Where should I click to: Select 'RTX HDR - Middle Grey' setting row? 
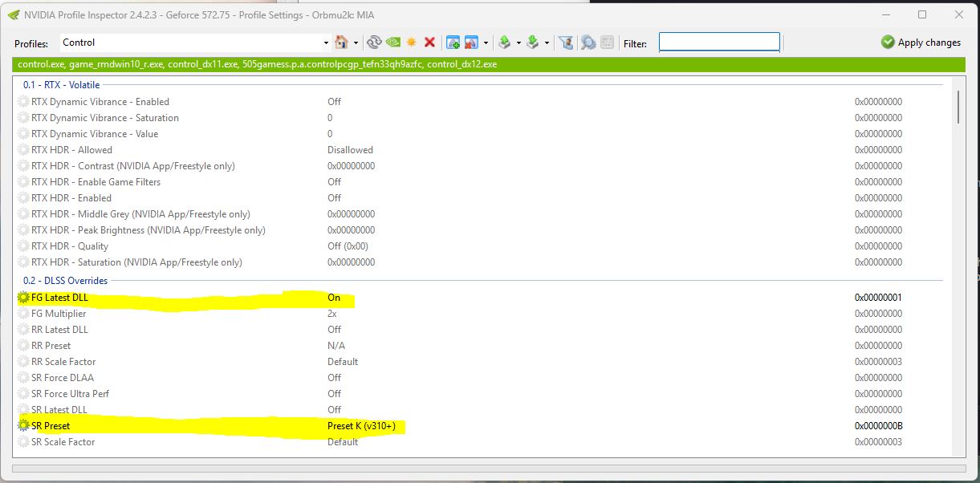click(x=482, y=214)
